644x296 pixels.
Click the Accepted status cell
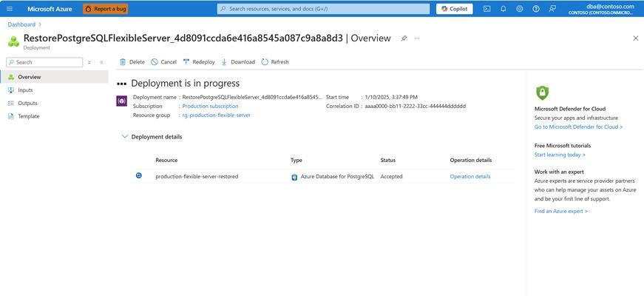click(391, 176)
